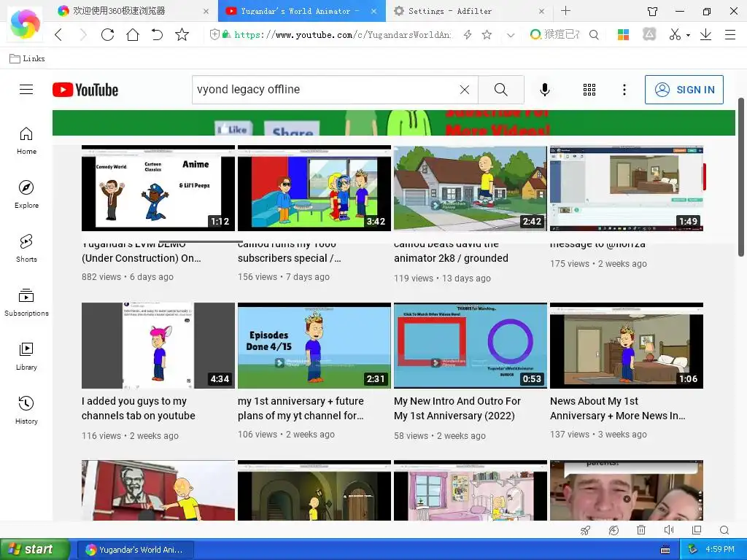
Task: Open the 0:53 intro and outro thumbnail
Action: click(471, 346)
